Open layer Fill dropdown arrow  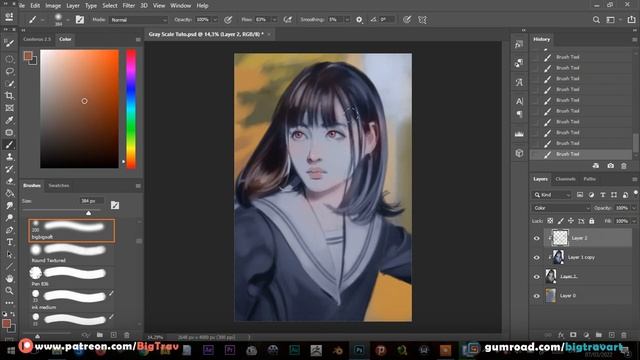[x=633, y=221]
